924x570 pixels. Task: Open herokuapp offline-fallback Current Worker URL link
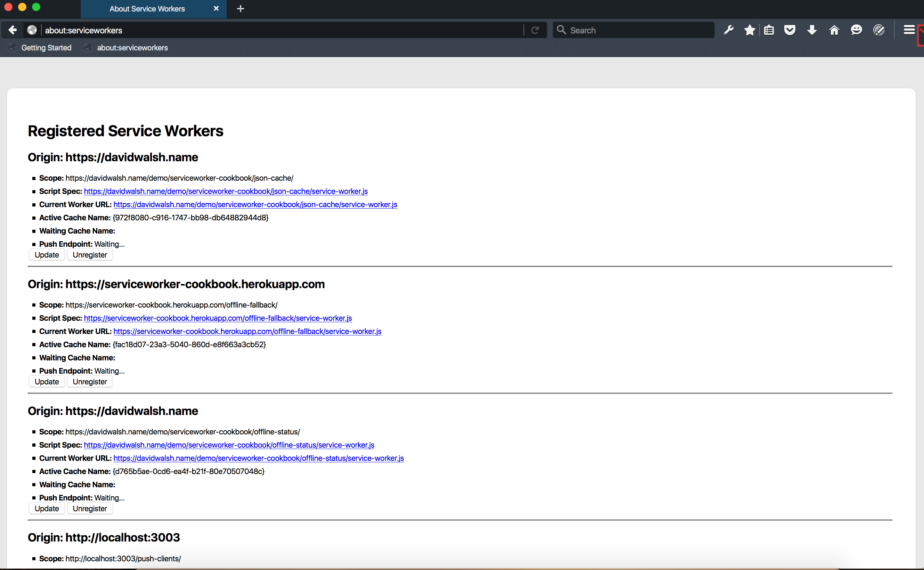247,331
